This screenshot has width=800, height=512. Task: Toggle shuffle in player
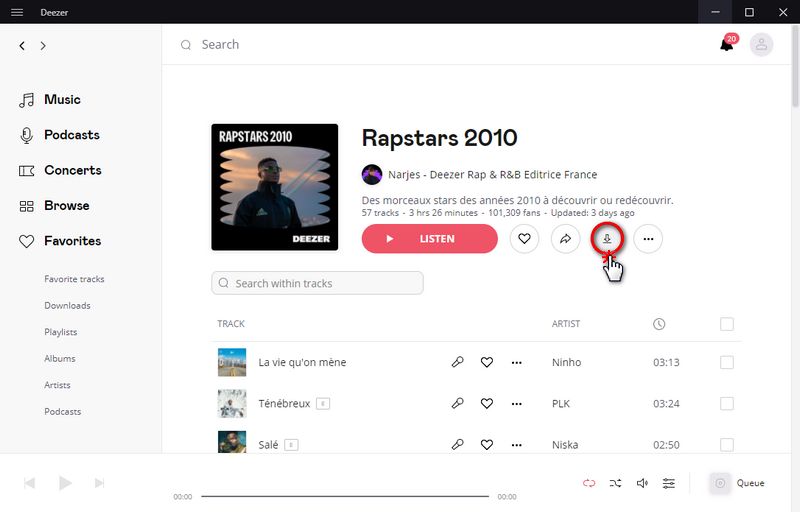615,483
